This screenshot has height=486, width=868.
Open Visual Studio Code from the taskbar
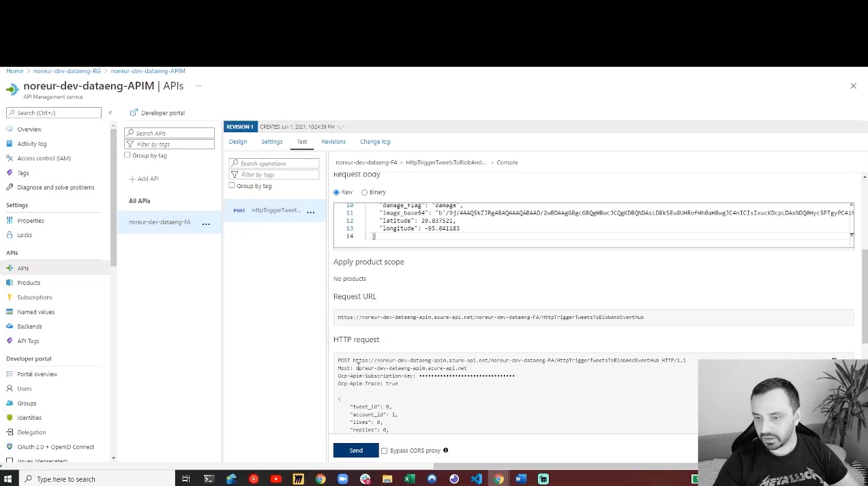[476, 479]
